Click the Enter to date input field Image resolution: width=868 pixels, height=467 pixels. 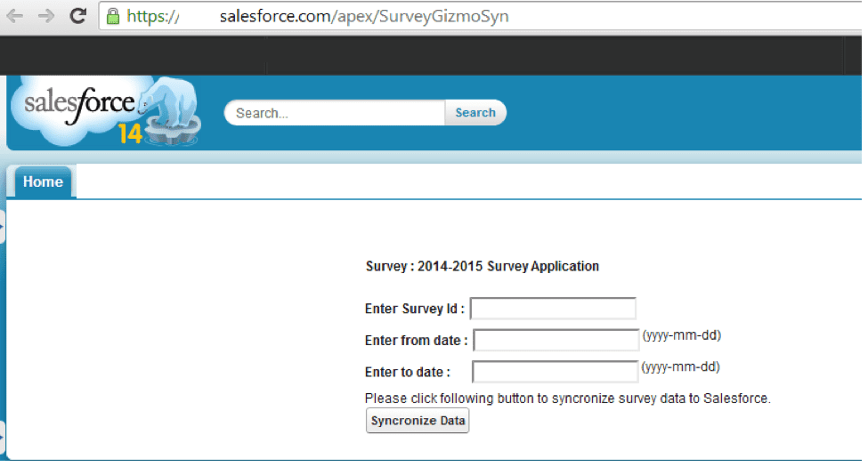pyautogui.click(x=556, y=371)
